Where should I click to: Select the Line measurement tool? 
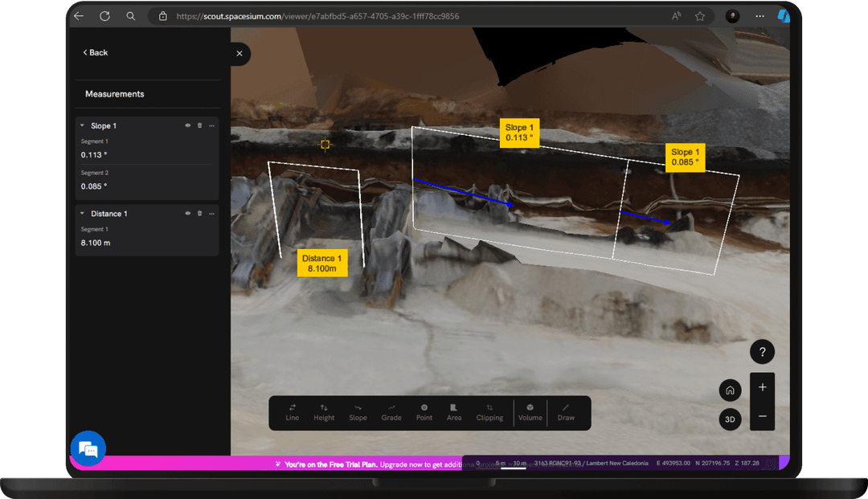(x=293, y=412)
